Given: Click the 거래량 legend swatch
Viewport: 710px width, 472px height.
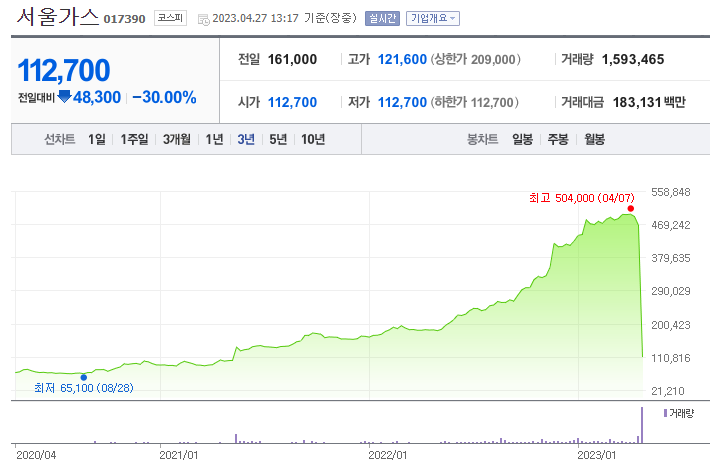Looking at the screenshot, I should coord(665,413).
